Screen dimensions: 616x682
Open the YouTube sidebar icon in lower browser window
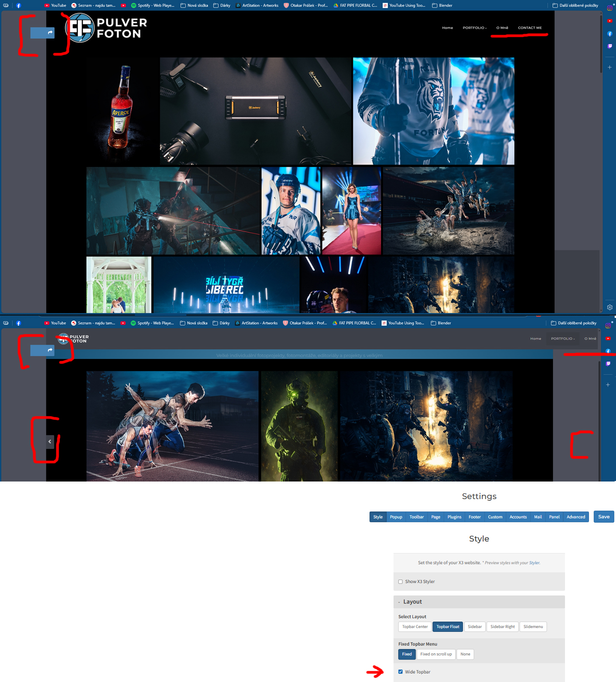point(608,338)
